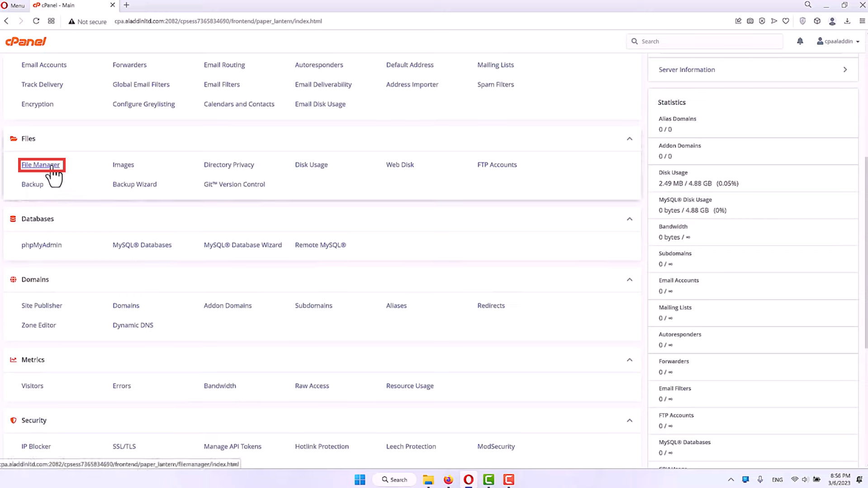Click the Databases section icon
The width and height of the screenshot is (868, 488).
pyautogui.click(x=13, y=219)
